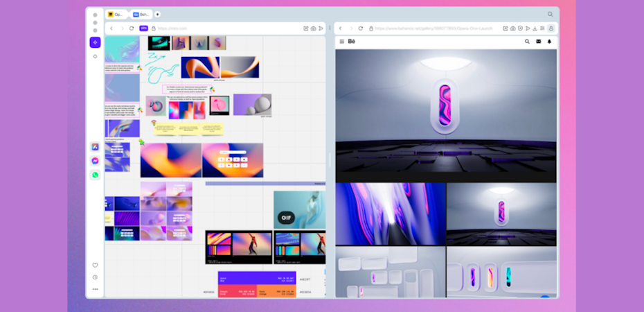Go back in the Behance pane
Screen dimensions: 644x312
pos(340,28)
